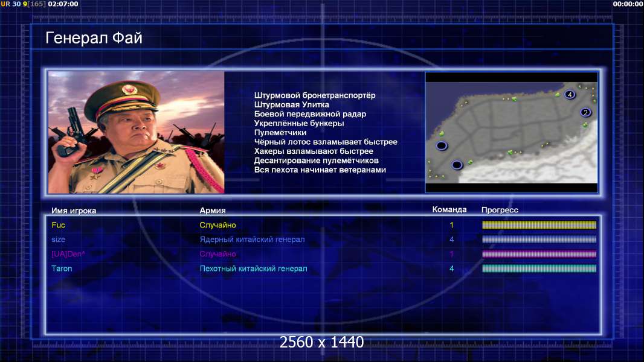
Task: Click team number 1 in [UA]Den^ row
Action: click(x=451, y=254)
